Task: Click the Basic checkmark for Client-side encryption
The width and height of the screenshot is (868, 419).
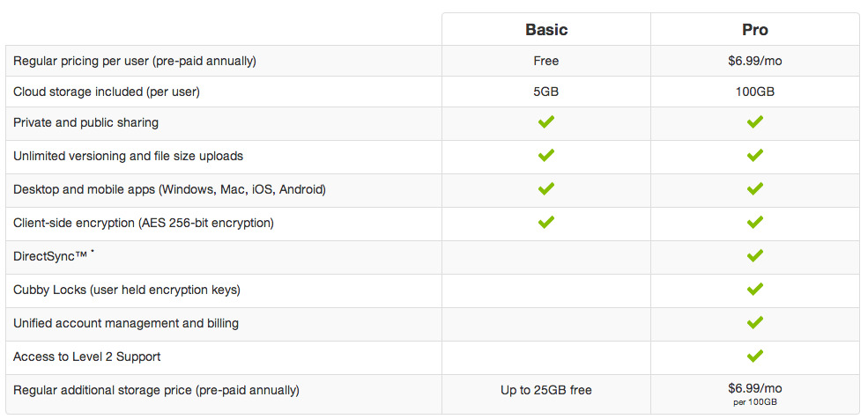Action: 546,223
